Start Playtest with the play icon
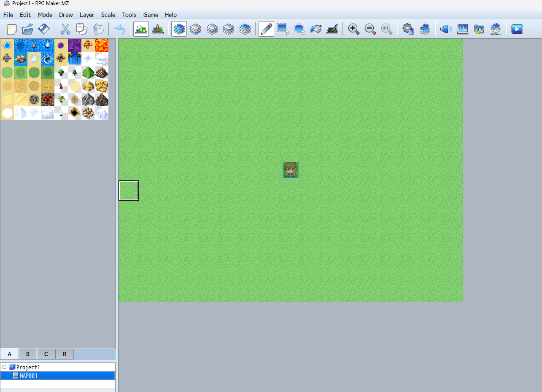The height and width of the screenshot is (392, 542). point(517,29)
